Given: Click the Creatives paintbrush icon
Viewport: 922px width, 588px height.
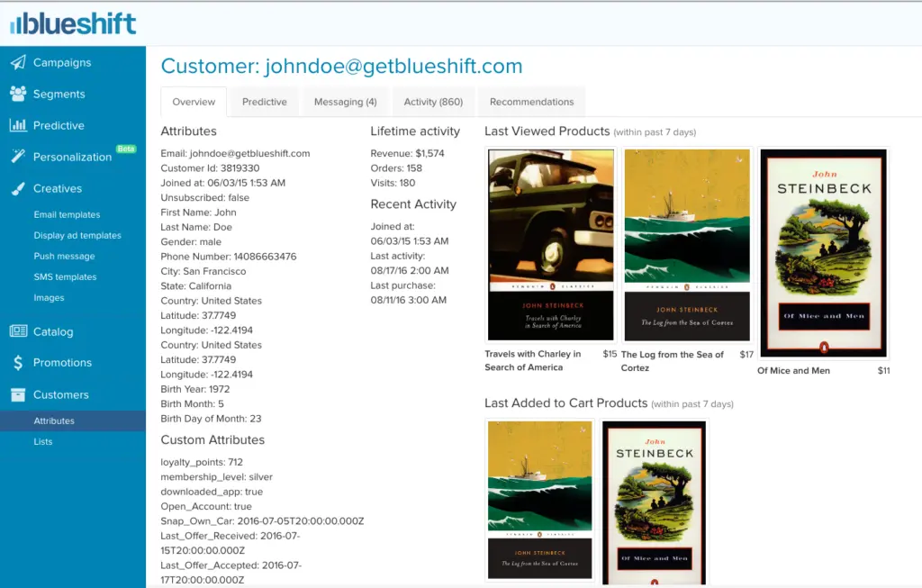Looking at the screenshot, I should (18, 188).
